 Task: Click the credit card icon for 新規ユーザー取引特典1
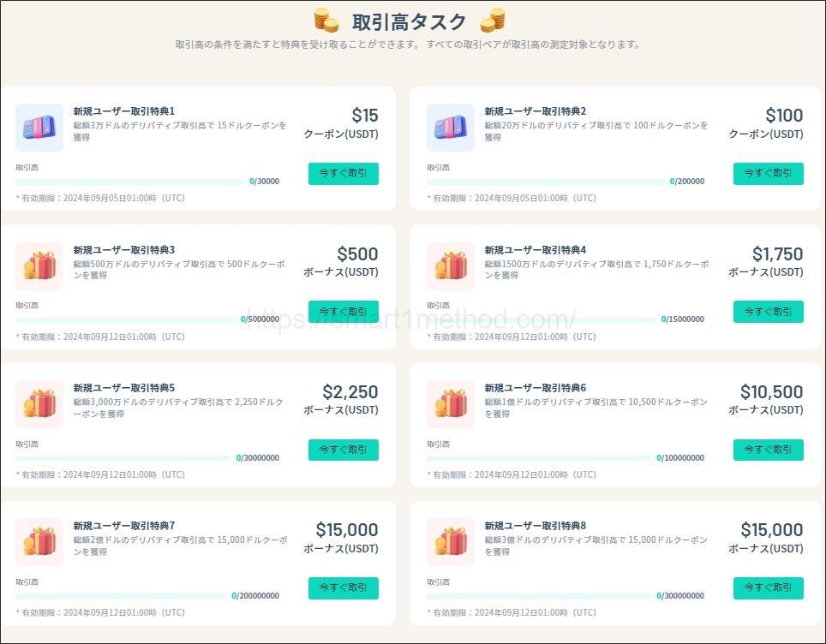(x=39, y=125)
